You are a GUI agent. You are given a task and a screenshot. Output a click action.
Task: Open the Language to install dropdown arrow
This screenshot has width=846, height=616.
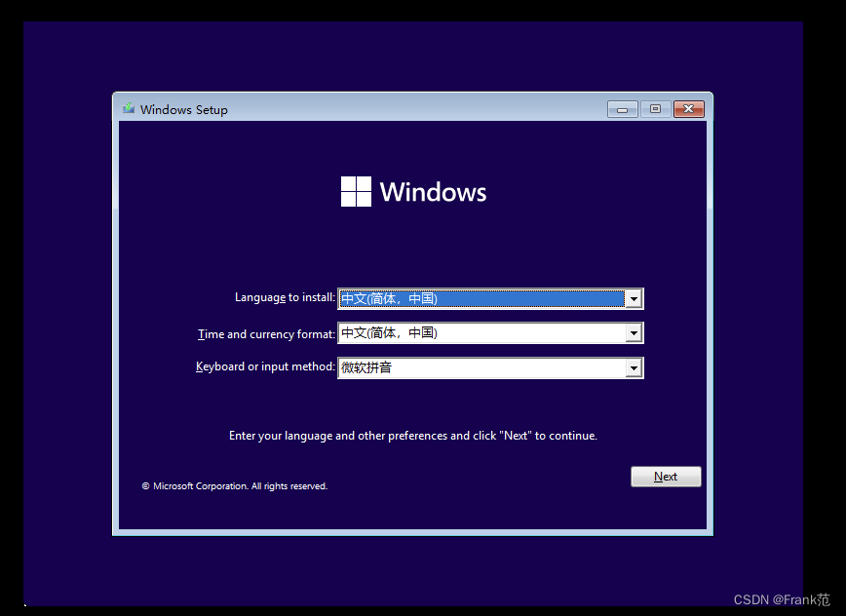(634, 298)
